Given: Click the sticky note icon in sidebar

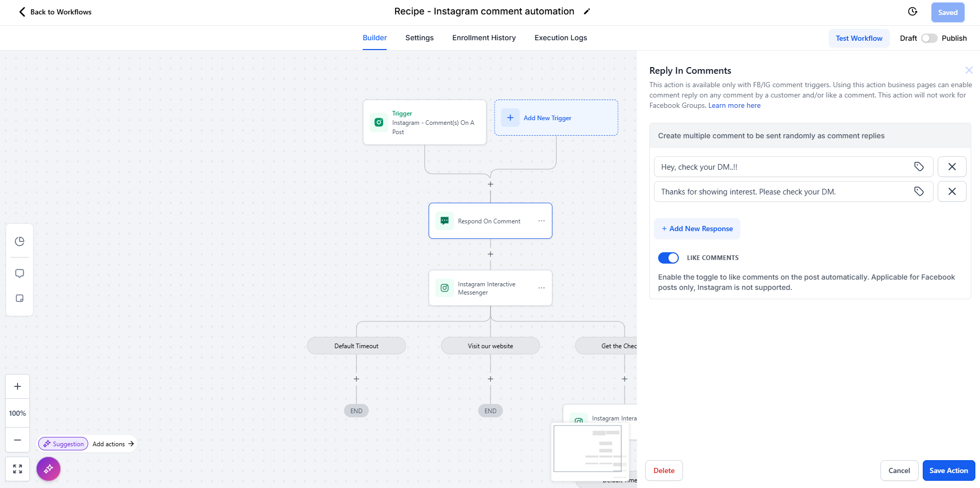Looking at the screenshot, I should click(x=20, y=298).
